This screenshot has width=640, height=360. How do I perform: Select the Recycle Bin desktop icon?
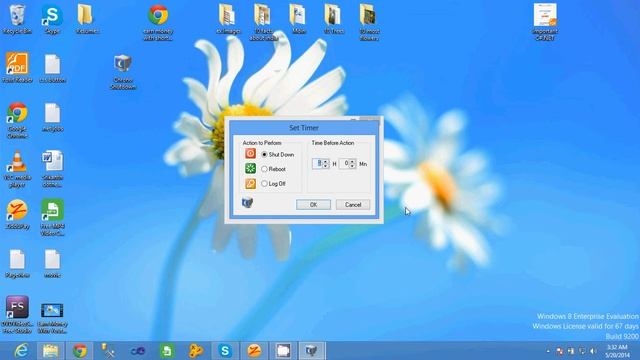tap(17, 19)
